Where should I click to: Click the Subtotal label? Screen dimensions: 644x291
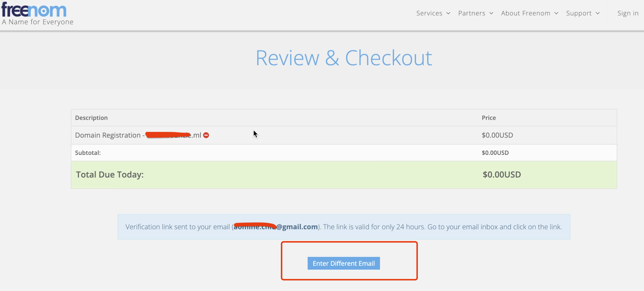[x=88, y=153]
